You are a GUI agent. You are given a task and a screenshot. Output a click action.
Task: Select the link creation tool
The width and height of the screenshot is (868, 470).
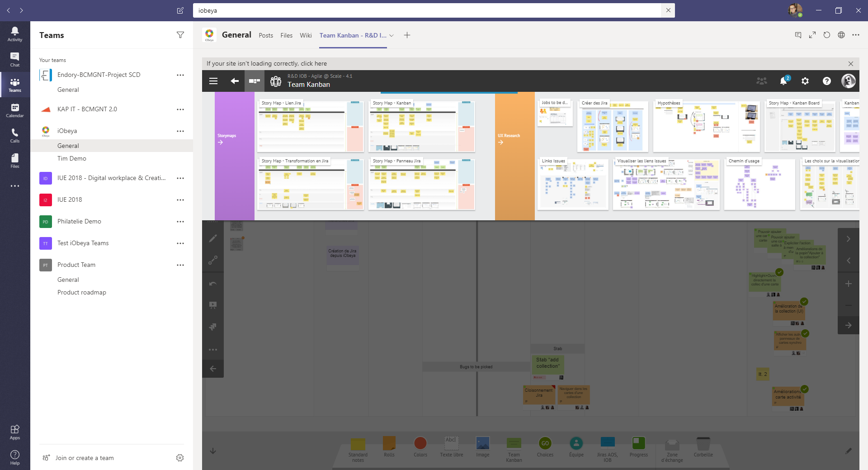click(x=213, y=260)
